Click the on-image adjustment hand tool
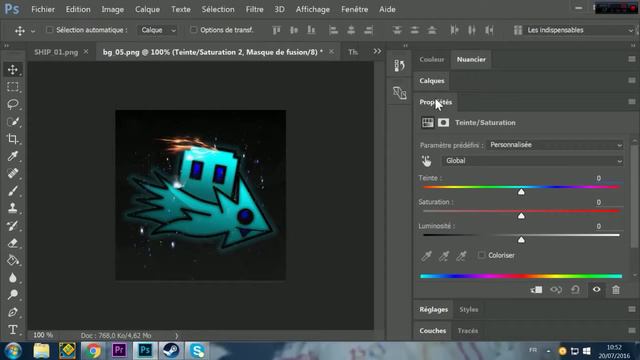The height and width of the screenshot is (360, 640). click(427, 161)
